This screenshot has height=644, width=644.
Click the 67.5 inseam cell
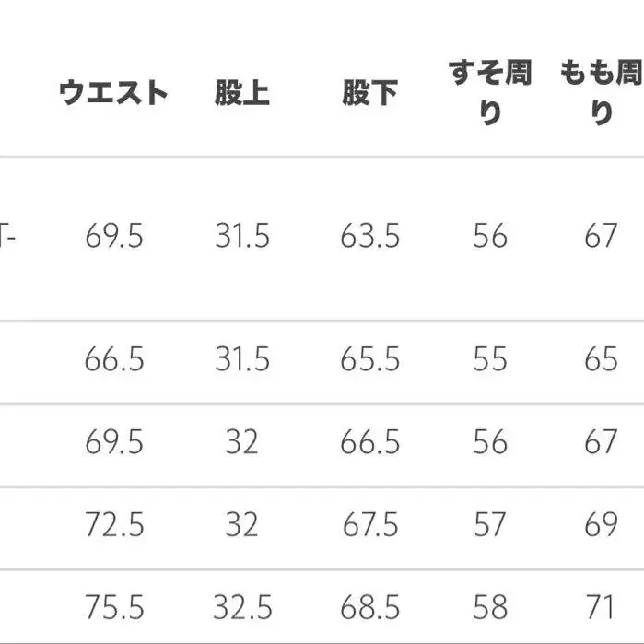click(370, 525)
